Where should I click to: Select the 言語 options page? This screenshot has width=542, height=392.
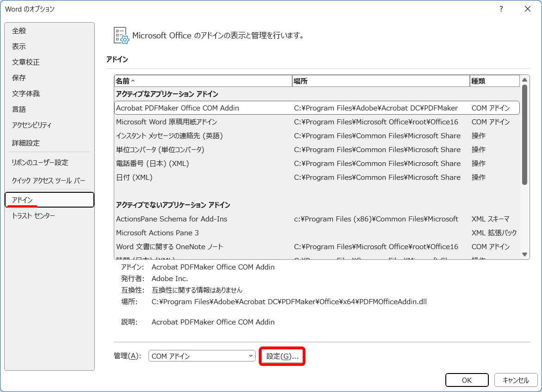click(18, 109)
